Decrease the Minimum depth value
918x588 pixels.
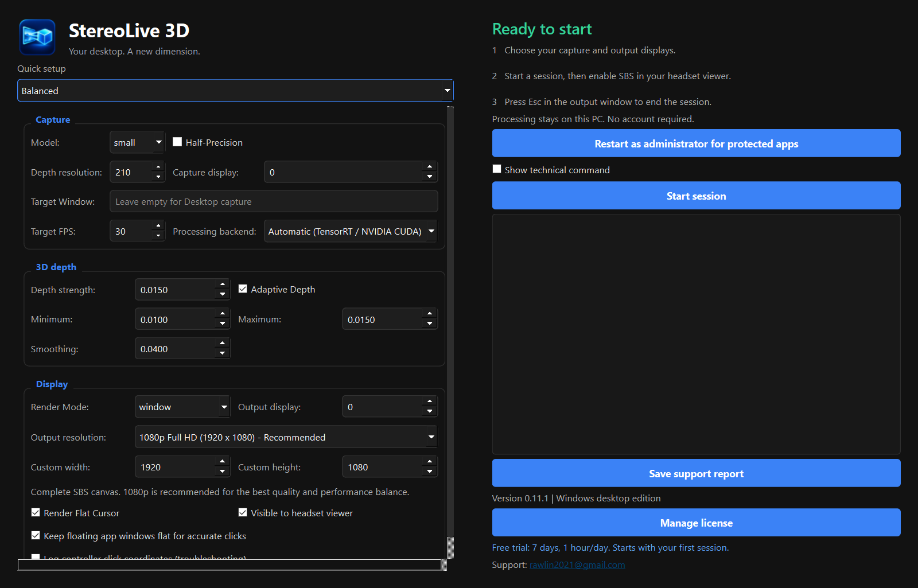[223, 324]
